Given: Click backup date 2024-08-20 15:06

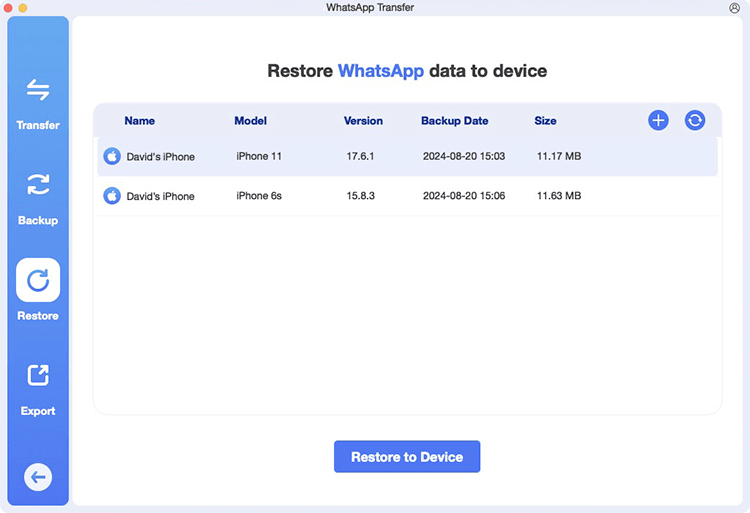Looking at the screenshot, I should (x=464, y=196).
